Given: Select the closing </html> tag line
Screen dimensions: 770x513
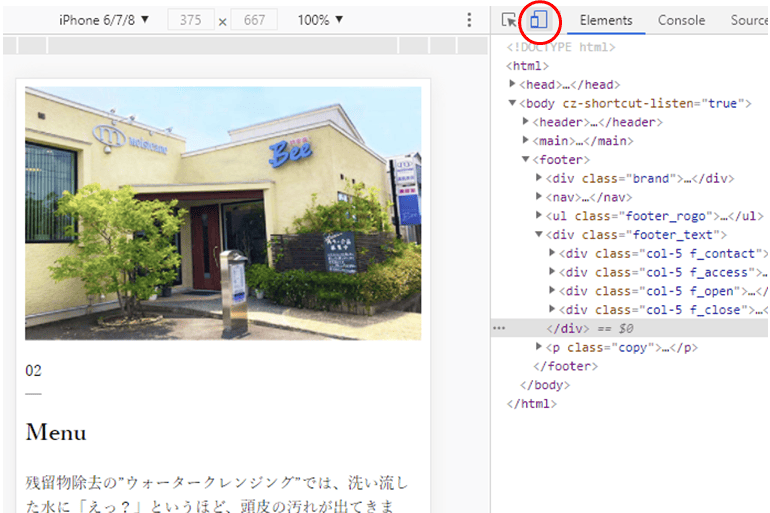Looking at the screenshot, I should pyautogui.click(x=532, y=404).
